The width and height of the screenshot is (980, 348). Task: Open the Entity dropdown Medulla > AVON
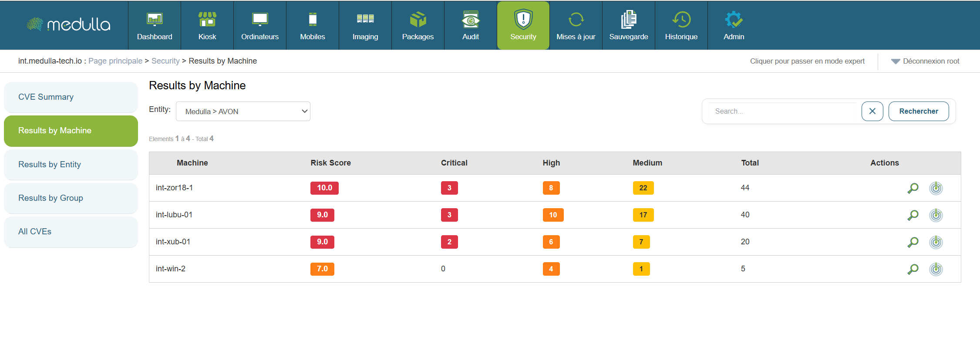(x=243, y=111)
